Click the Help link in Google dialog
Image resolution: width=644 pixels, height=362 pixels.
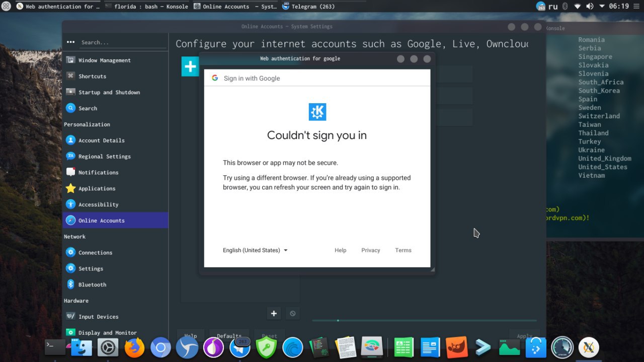341,250
